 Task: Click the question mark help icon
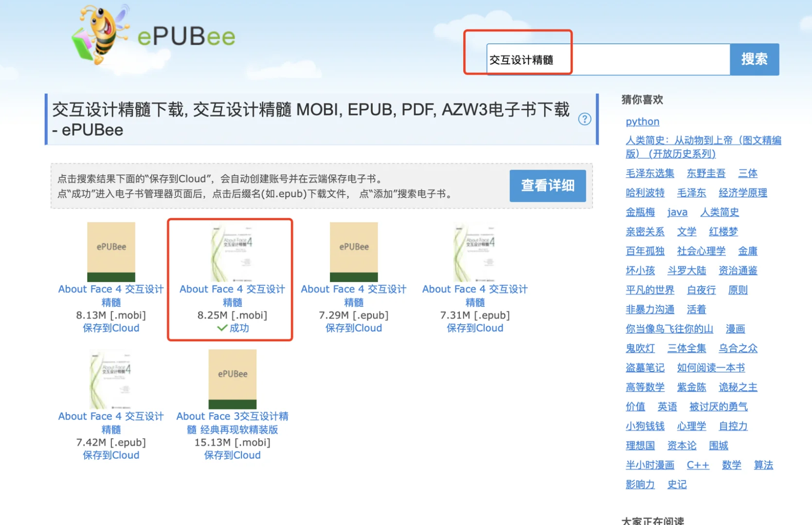(584, 119)
